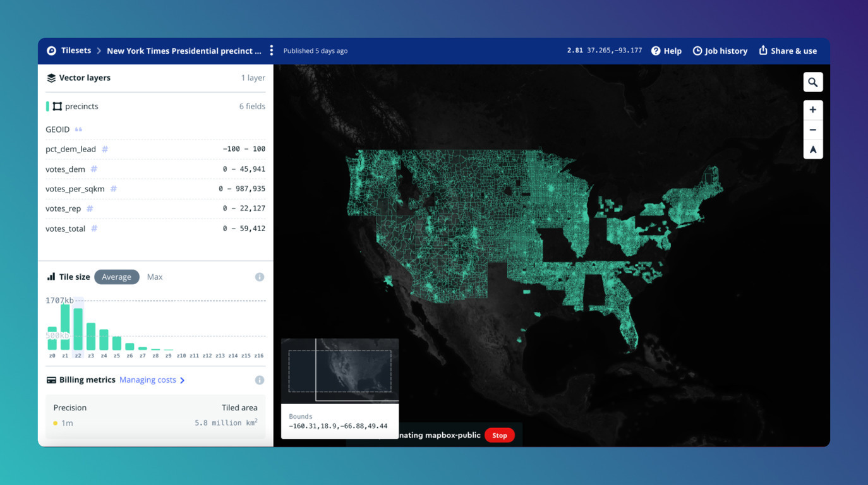Click the number icon beside pct_dem_lead
Image resolution: width=868 pixels, height=485 pixels.
105,149
